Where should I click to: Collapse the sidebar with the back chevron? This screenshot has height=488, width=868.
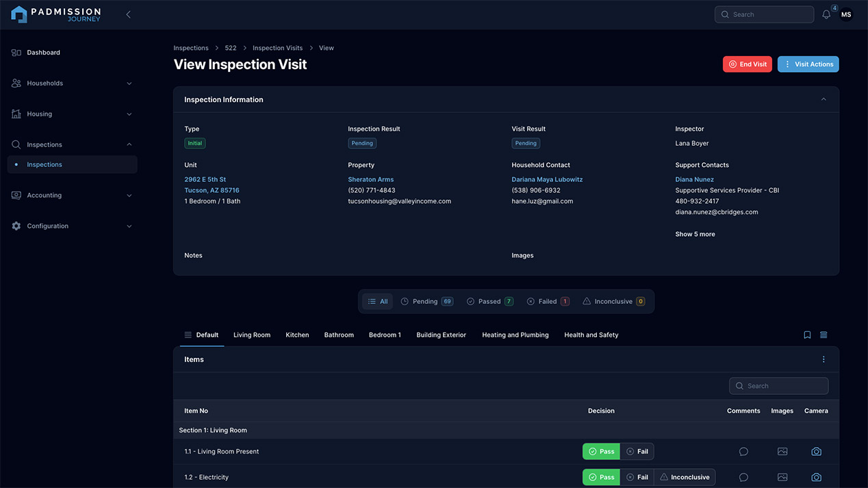[128, 14]
